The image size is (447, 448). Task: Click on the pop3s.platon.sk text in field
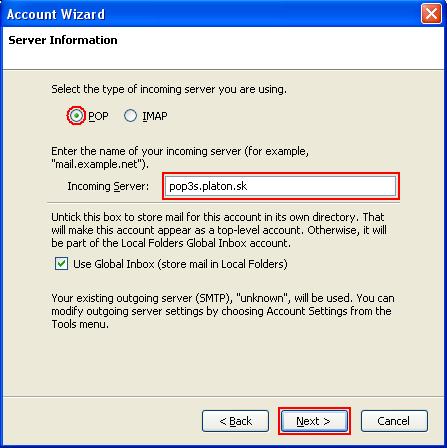pos(208,186)
